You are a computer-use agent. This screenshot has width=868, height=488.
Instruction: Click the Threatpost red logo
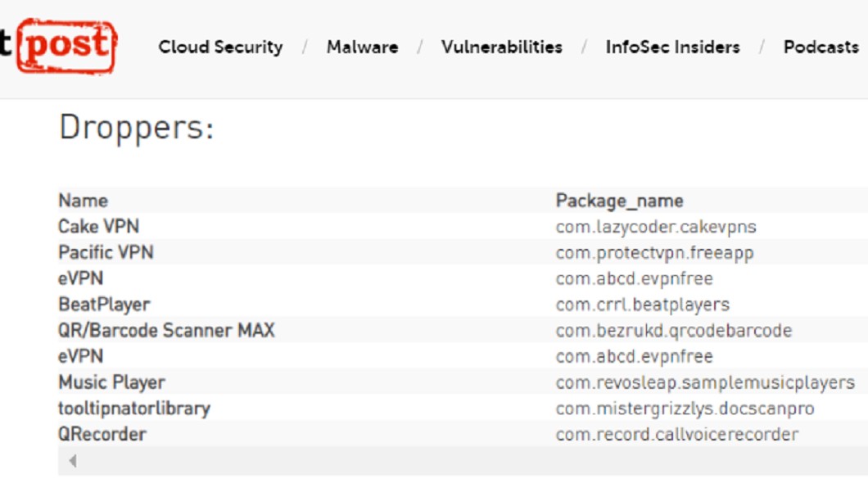click(x=59, y=45)
